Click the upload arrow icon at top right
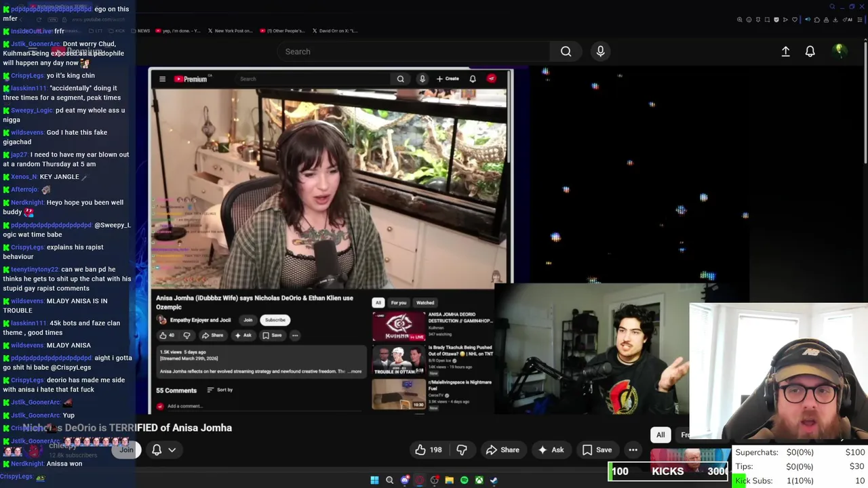The image size is (868, 488). pos(785,52)
